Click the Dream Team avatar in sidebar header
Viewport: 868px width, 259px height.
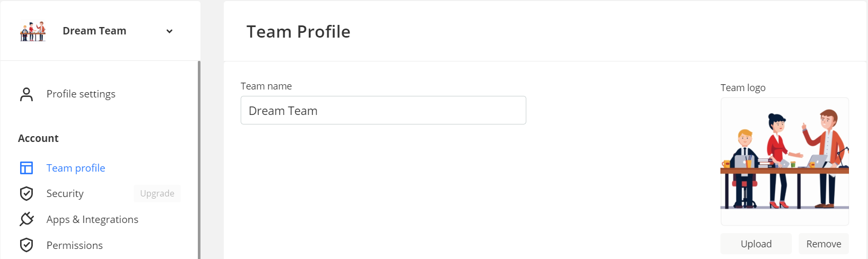tap(33, 31)
